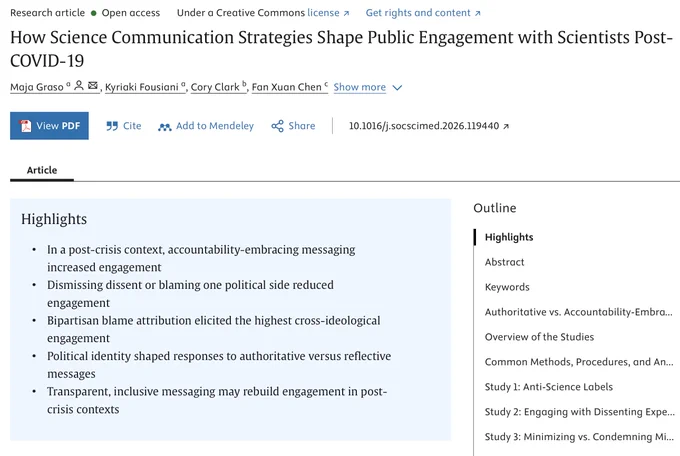The width and height of the screenshot is (680, 456).
Task: Open Maja Graso's author profile person icon
Action: (x=78, y=85)
